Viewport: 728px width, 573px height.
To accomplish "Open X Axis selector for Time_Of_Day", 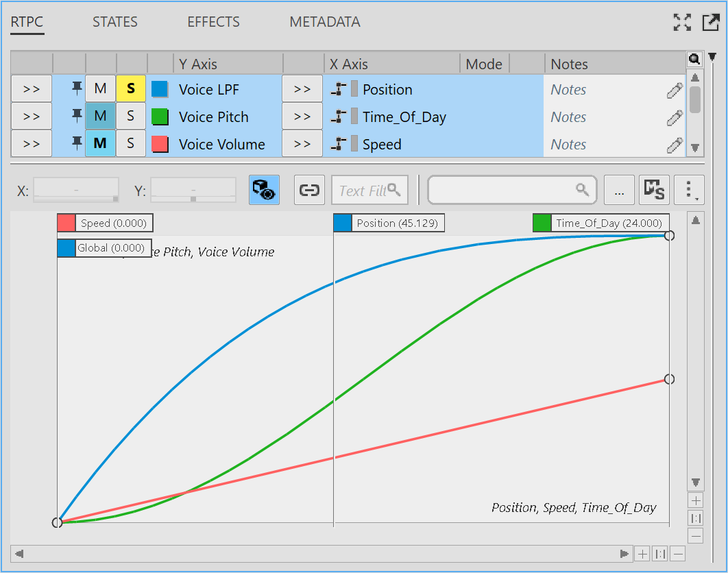I will [x=302, y=117].
